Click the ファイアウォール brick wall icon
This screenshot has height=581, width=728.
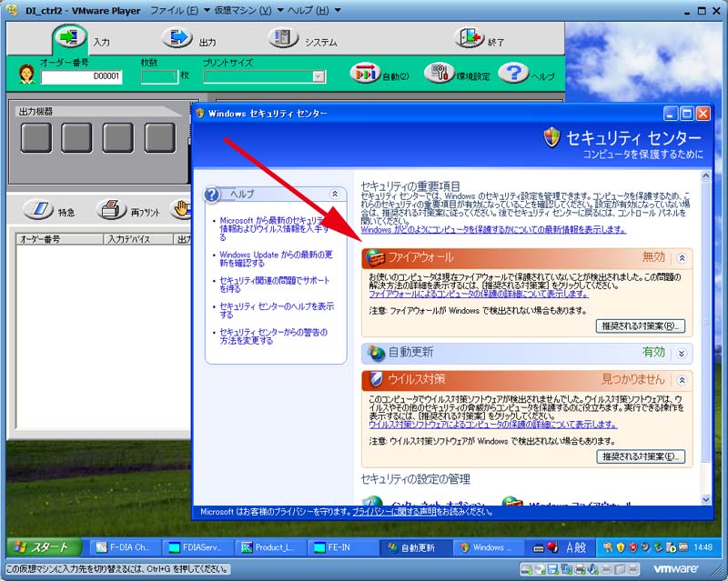point(375,258)
